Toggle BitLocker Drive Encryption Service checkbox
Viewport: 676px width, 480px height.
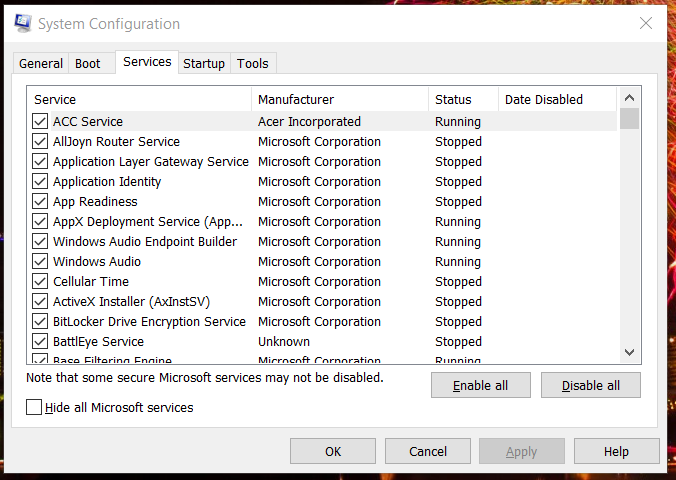click(x=40, y=322)
